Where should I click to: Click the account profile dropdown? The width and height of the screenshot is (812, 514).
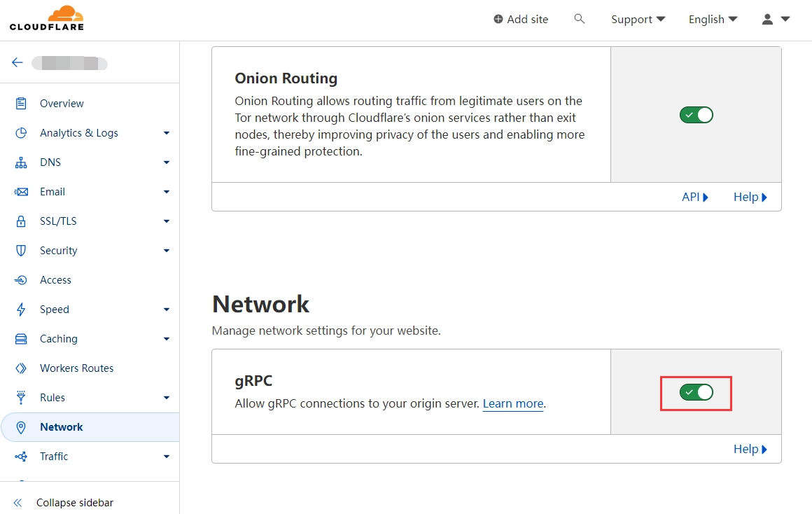coord(775,19)
